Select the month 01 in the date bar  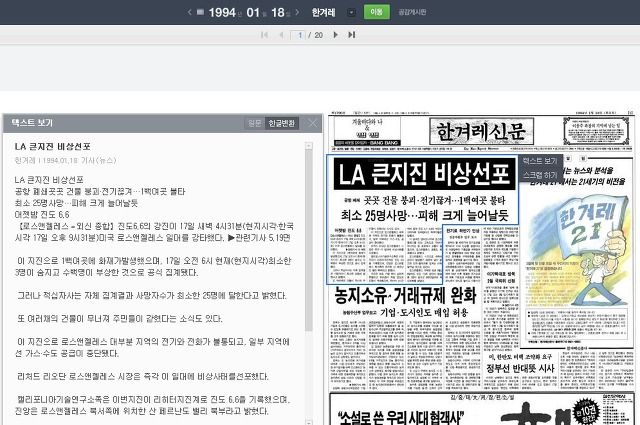coord(253,13)
